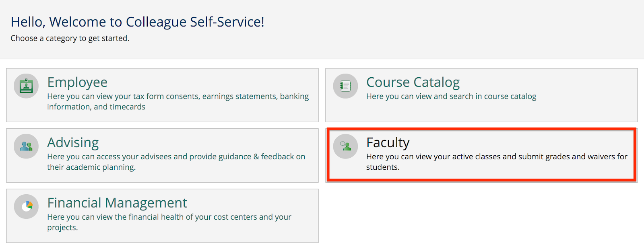Open the Employee category title
This screenshot has height=249, width=644.
coord(77,82)
